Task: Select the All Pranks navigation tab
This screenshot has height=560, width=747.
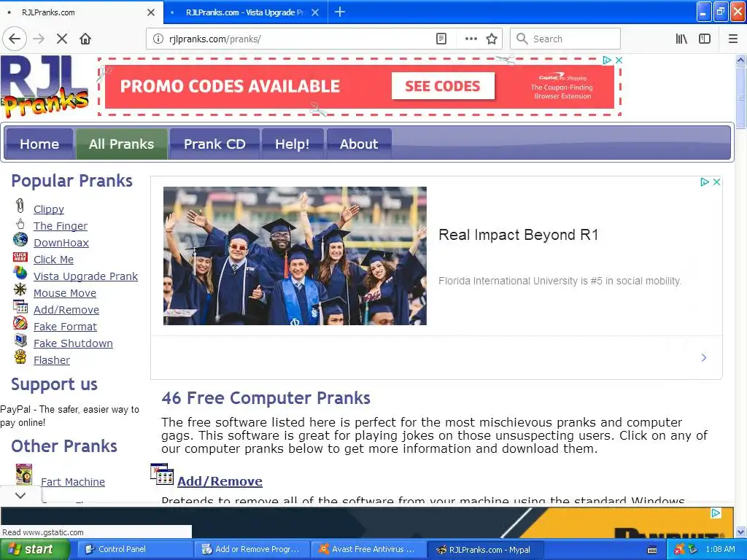Action: click(122, 144)
